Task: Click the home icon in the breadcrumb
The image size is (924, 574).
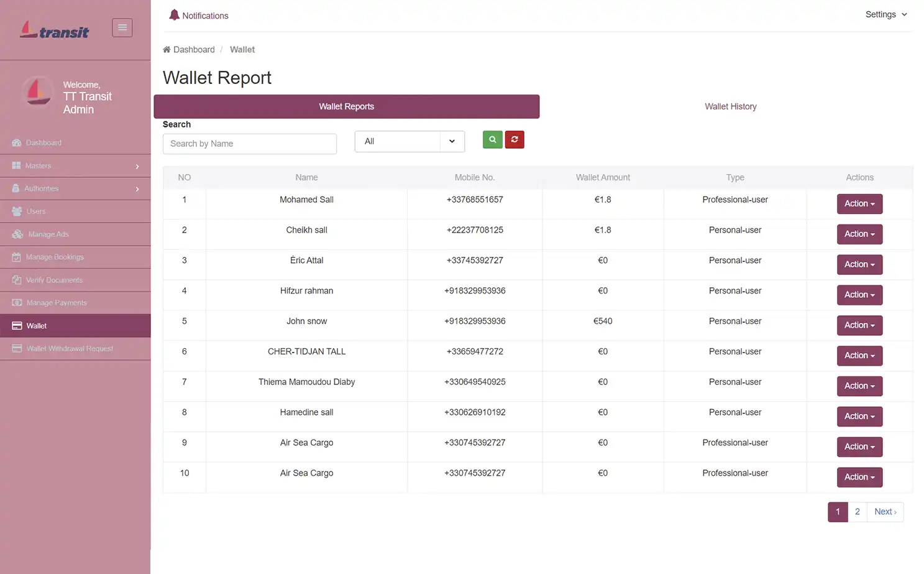Action: pos(166,49)
